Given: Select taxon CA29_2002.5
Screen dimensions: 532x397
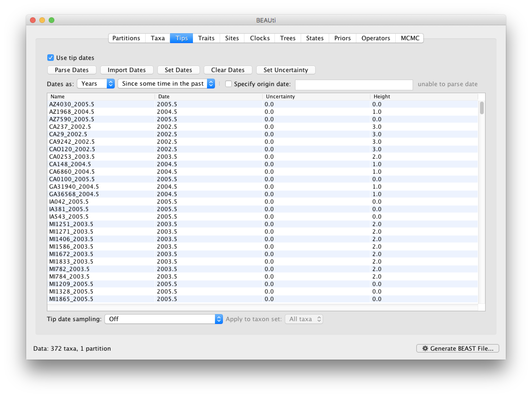Looking at the screenshot, I should (68, 134).
